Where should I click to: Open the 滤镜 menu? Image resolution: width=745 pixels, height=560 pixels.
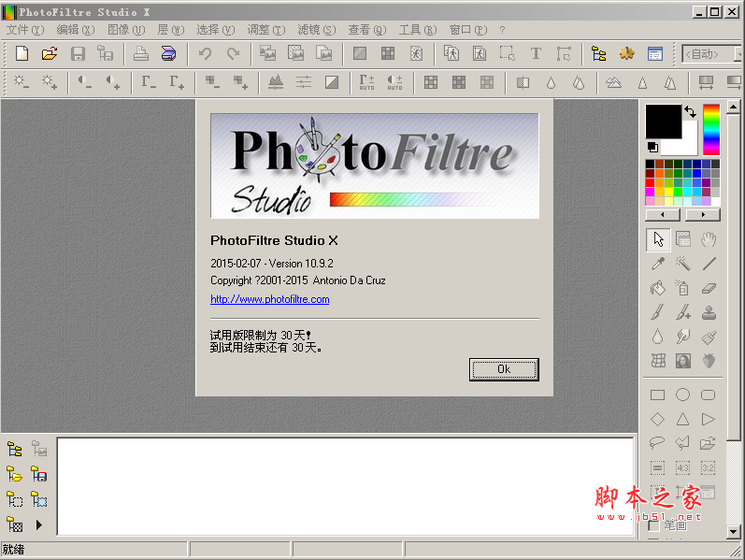[317, 30]
